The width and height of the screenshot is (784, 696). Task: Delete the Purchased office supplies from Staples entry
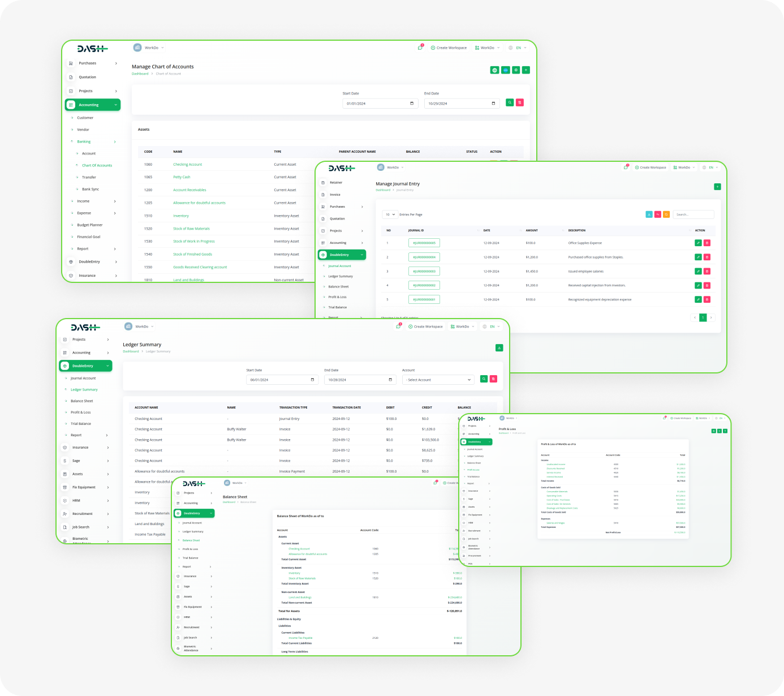707,257
